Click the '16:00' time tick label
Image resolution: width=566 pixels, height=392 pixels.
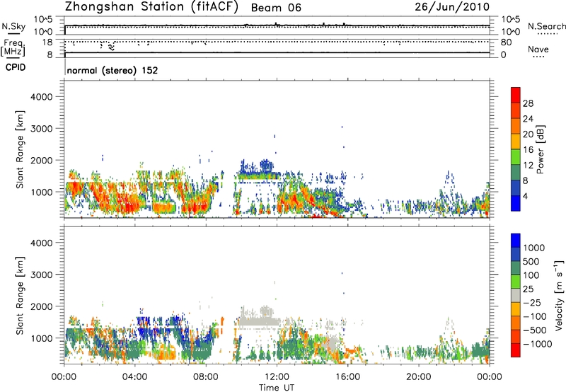[x=347, y=377]
